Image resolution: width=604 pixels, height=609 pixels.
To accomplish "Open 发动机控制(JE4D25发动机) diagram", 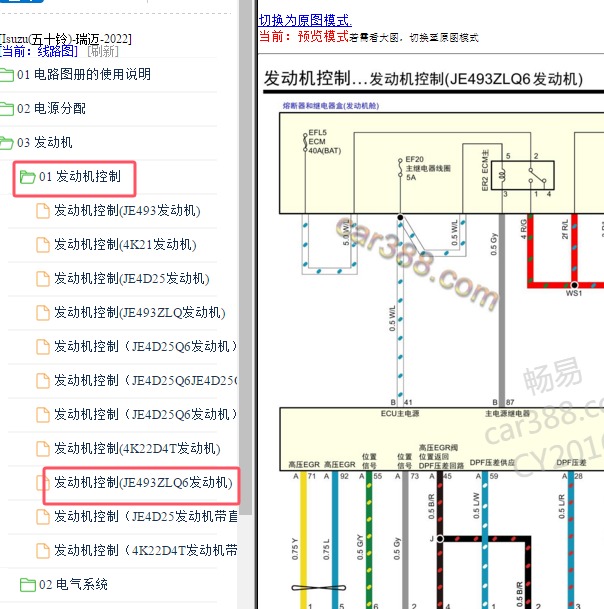I will (x=132, y=278).
